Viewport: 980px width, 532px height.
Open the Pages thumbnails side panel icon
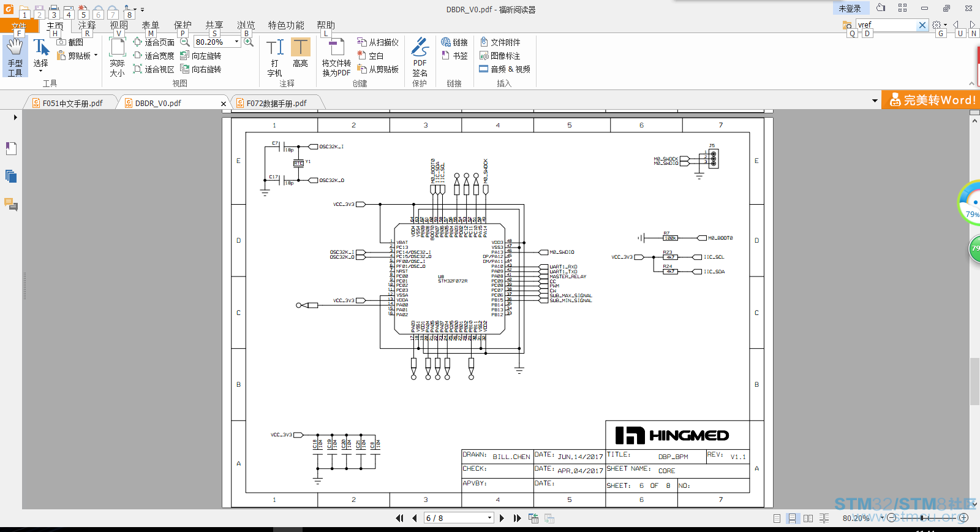click(x=11, y=177)
